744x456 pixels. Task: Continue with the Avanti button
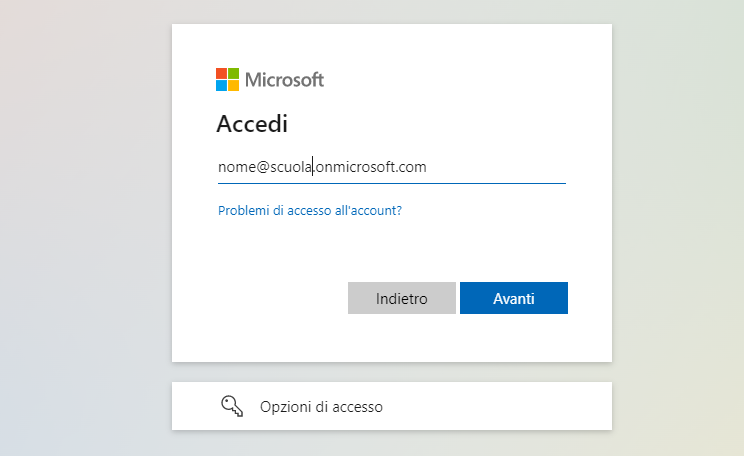pyautogui.click(x=514, y=298)
